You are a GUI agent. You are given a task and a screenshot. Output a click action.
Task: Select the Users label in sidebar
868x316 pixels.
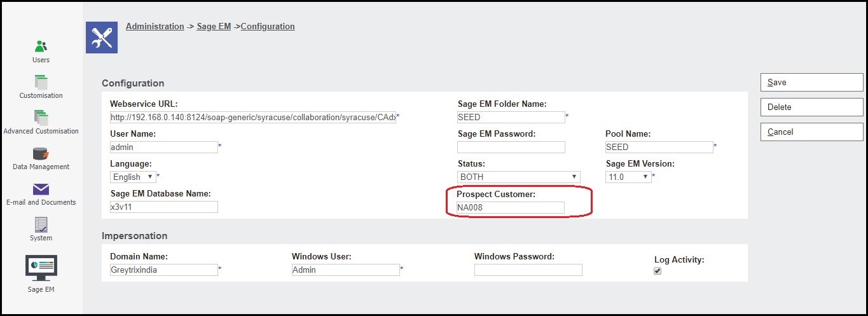click(41, 60)
